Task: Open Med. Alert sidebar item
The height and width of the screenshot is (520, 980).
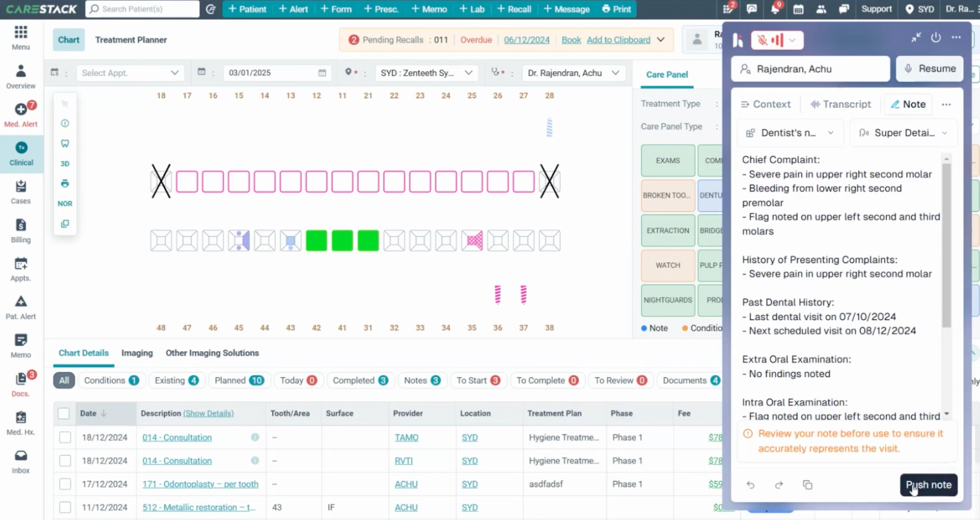Action: (21, 115)
